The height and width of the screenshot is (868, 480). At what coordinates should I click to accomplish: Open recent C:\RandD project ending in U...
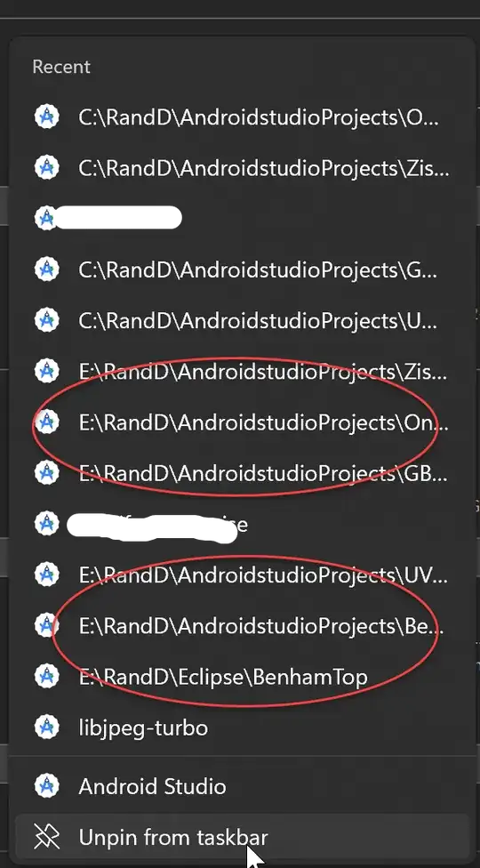pos(244,320)
